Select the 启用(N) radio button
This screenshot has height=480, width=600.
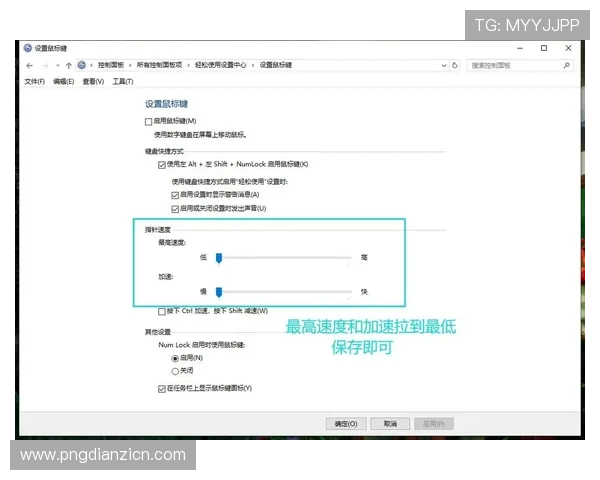pyautogui.click(x=175, y=359)
